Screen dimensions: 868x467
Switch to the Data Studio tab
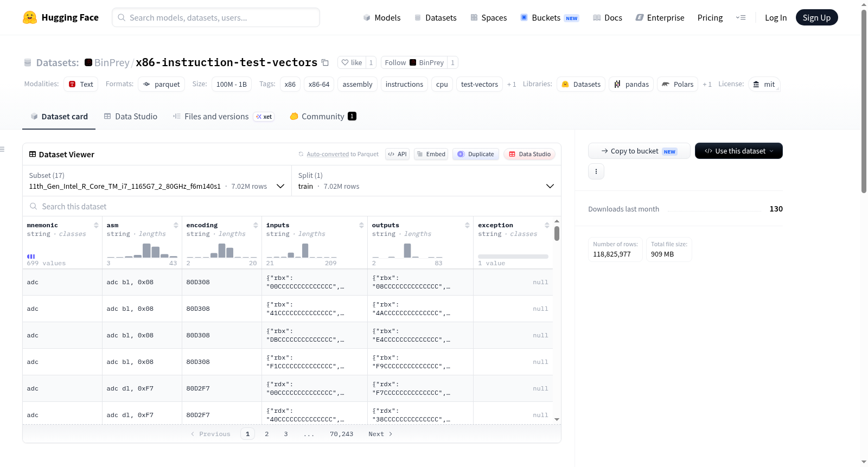pos(131,116)
